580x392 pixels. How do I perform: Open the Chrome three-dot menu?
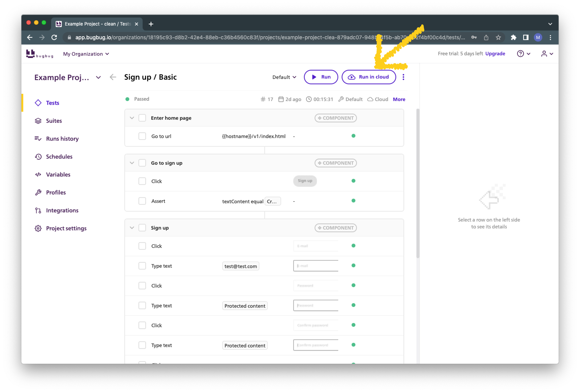pos(550,37)
